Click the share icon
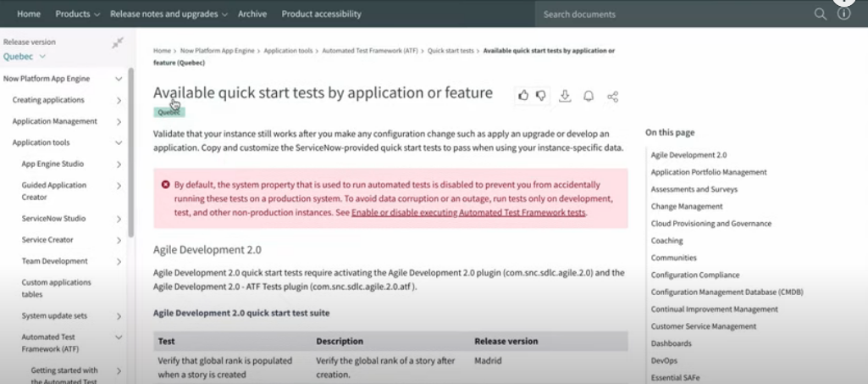This screenshot has height=384, width=868. click(612, 97)
